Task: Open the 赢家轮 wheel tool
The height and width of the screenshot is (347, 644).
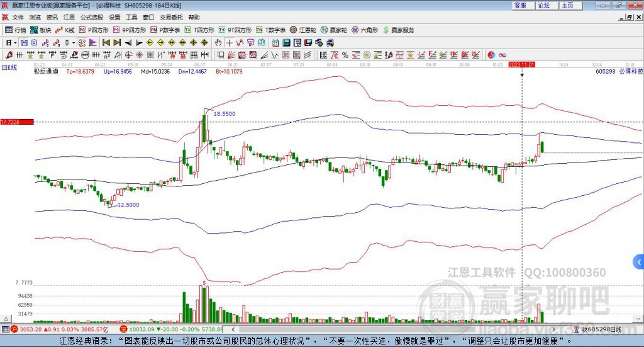Action: [x=334, y=30]
